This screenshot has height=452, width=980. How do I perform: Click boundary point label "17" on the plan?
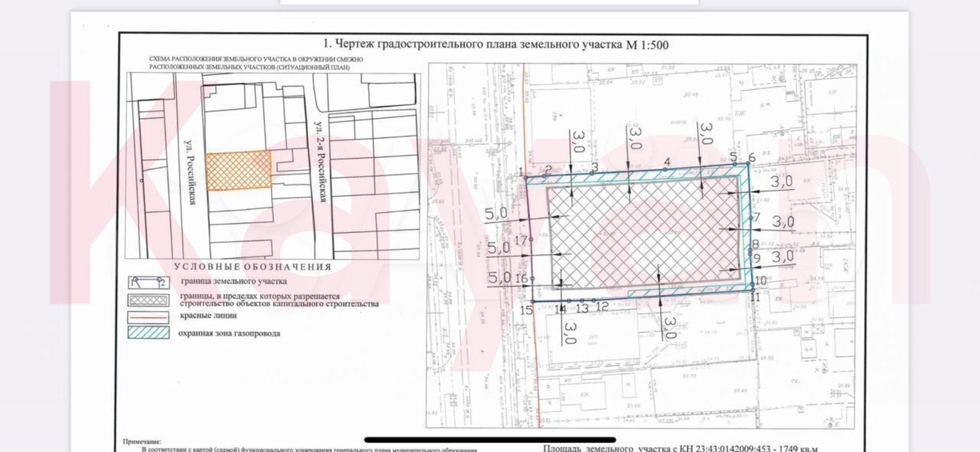pos(520,240)
